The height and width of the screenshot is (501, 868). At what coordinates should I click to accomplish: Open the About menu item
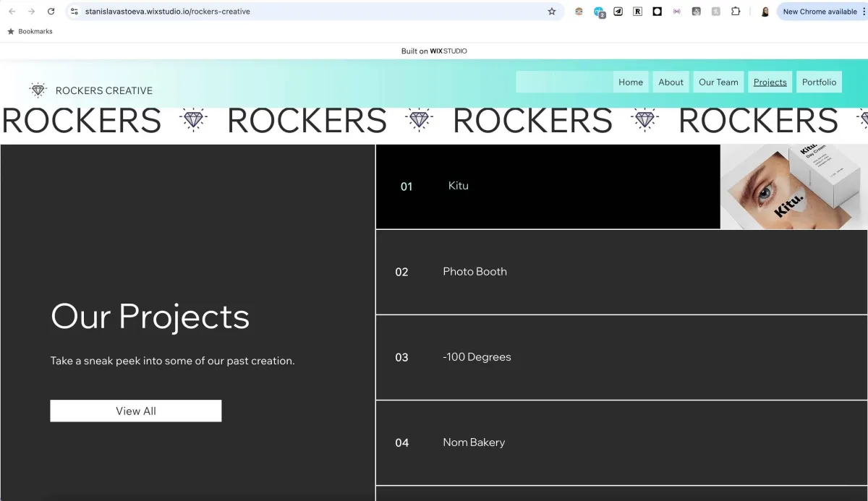coord(671,82)
